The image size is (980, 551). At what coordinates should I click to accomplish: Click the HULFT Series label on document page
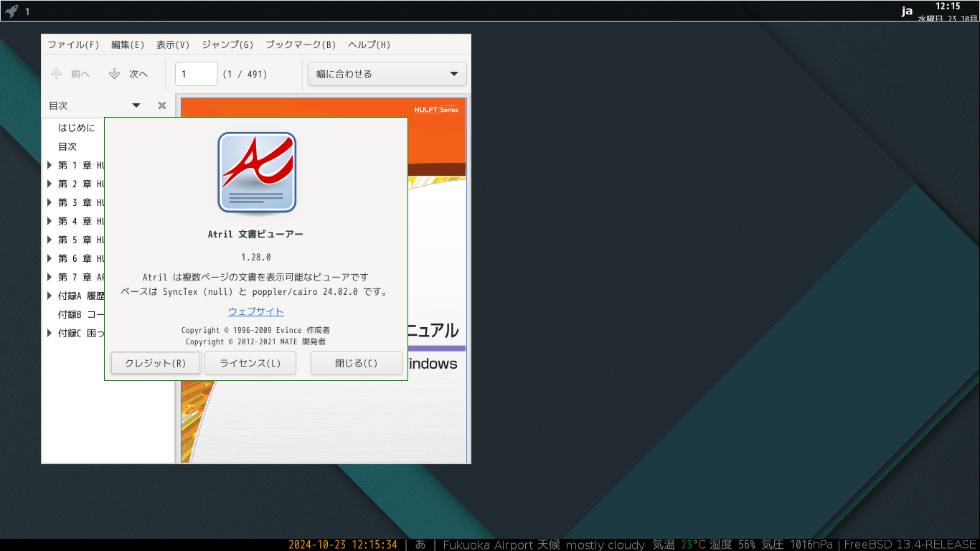436,110
